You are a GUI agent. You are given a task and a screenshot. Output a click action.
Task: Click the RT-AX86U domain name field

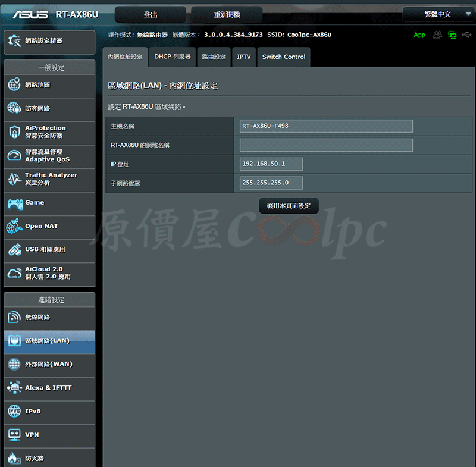(x=326, y=145)
